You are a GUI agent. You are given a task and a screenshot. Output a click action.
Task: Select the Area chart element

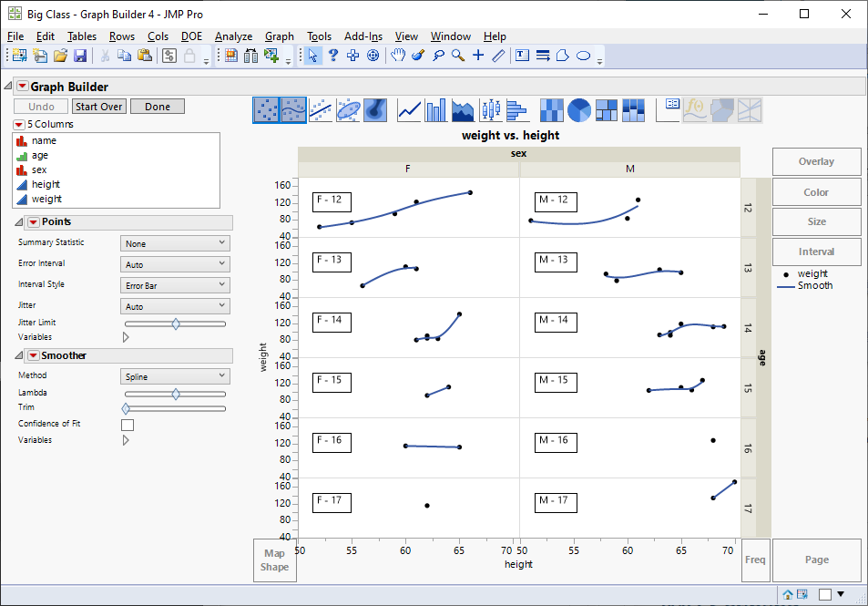[463, 109]
